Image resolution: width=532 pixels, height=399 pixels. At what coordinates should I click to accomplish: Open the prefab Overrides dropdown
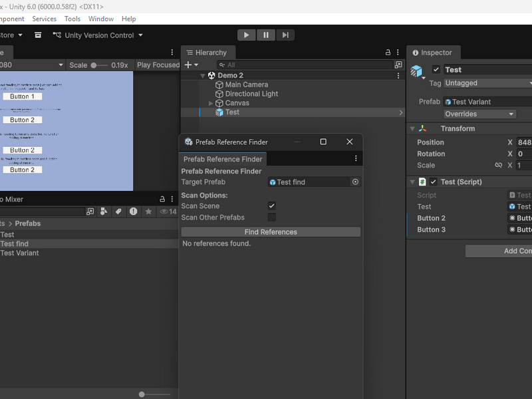point(479,114)
